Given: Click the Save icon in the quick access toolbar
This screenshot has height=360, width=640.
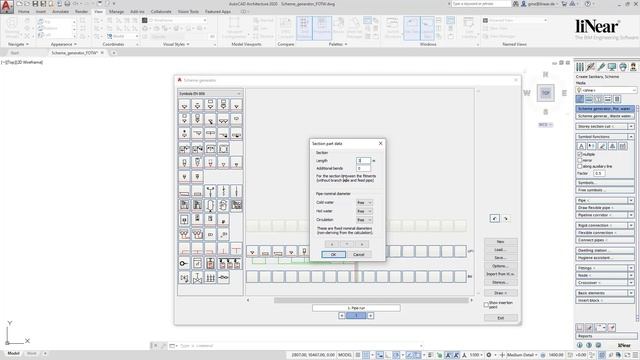Looking at the screenshot, I should pyautogui.click(x=35, y=4).
